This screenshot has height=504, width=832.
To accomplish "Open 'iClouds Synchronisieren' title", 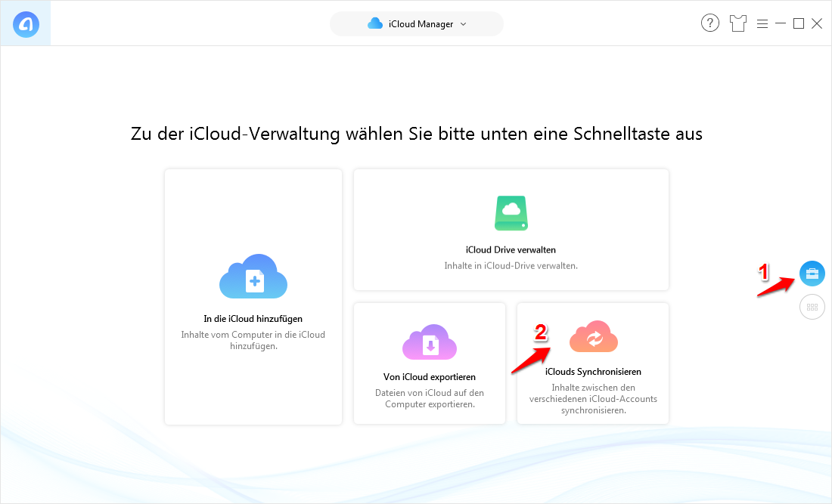I will [593, 372].
